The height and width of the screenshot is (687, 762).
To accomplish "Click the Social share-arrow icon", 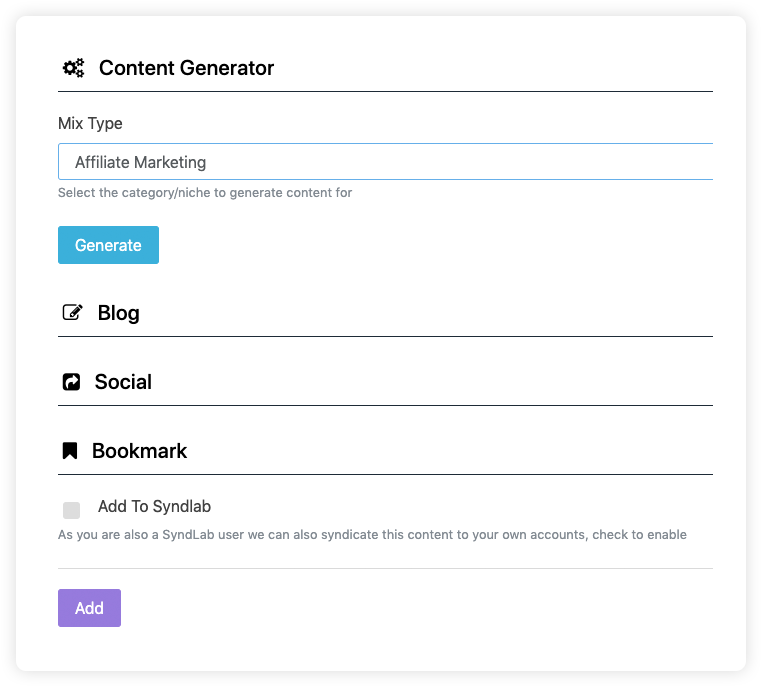I will (71, 382).
